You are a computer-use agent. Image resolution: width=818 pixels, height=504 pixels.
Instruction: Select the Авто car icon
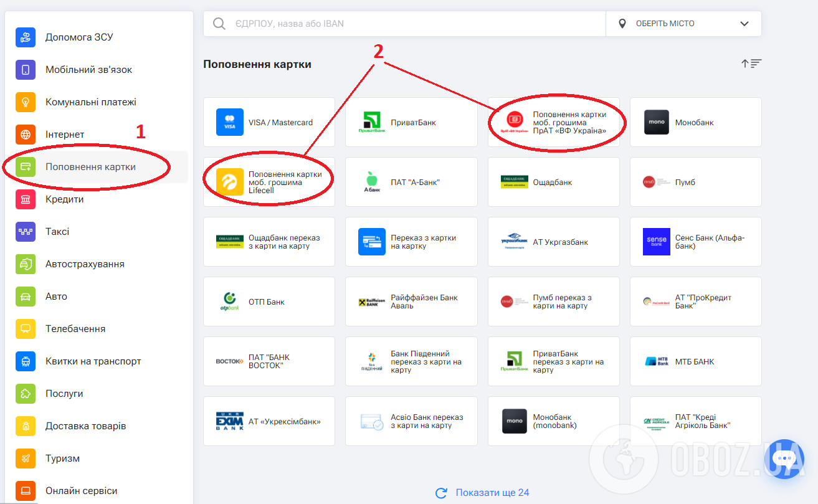tap(26, 297)
